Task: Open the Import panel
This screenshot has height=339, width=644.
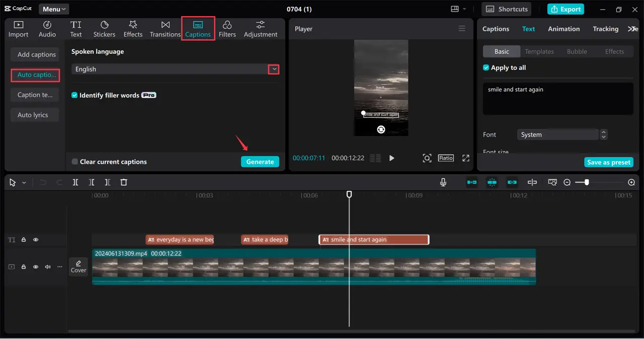Action: point(18,29)
